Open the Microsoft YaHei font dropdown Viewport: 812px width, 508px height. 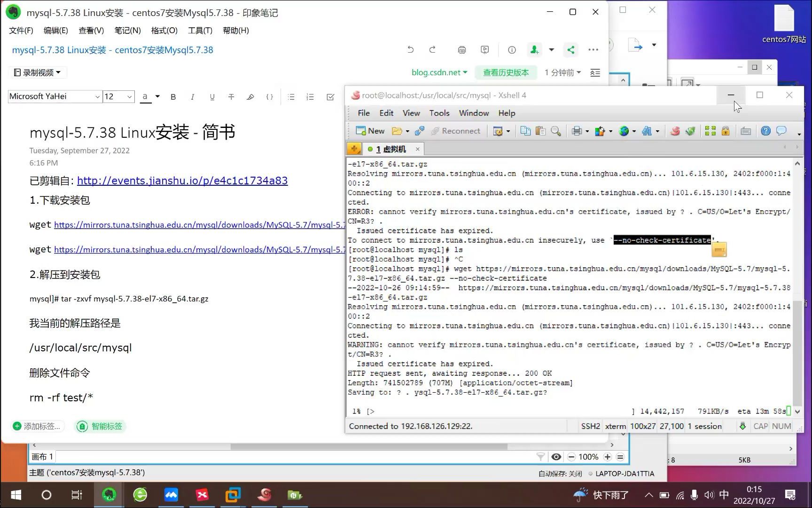(97, 96)
